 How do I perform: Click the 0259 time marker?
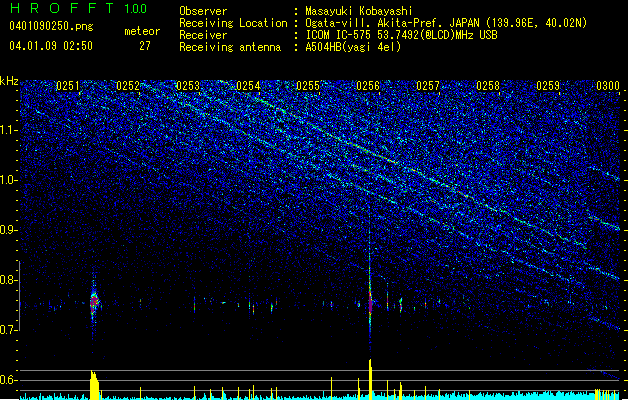pyautogui.click(x=548, y=86)
